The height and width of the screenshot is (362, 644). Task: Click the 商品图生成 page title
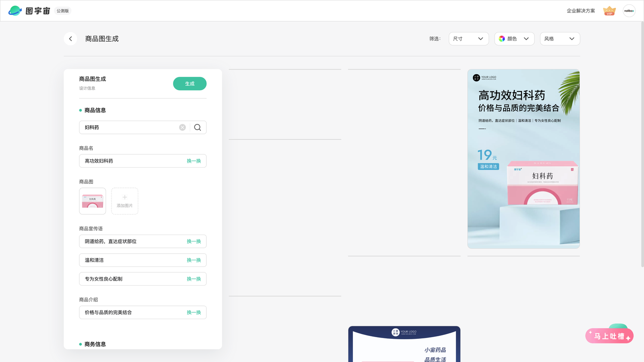[x=102, y=39]
